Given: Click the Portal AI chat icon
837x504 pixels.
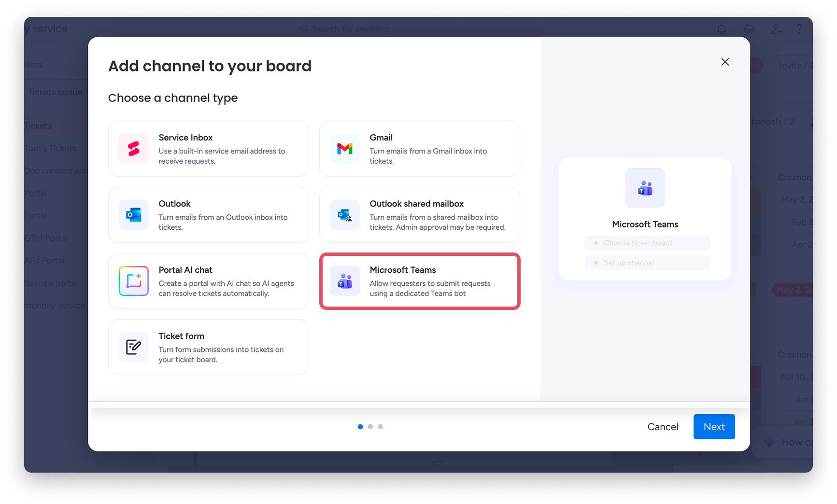Looking at the screenshot, I should pyautogui.click(x=134, y=281).
